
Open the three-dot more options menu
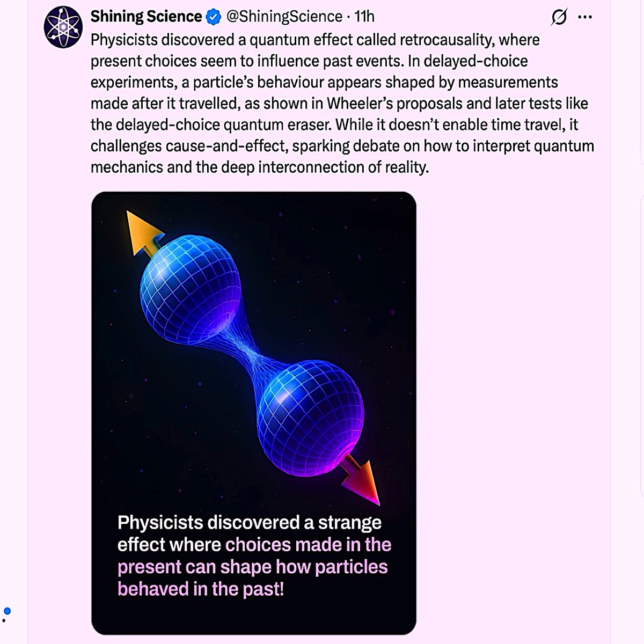point(585,18)
